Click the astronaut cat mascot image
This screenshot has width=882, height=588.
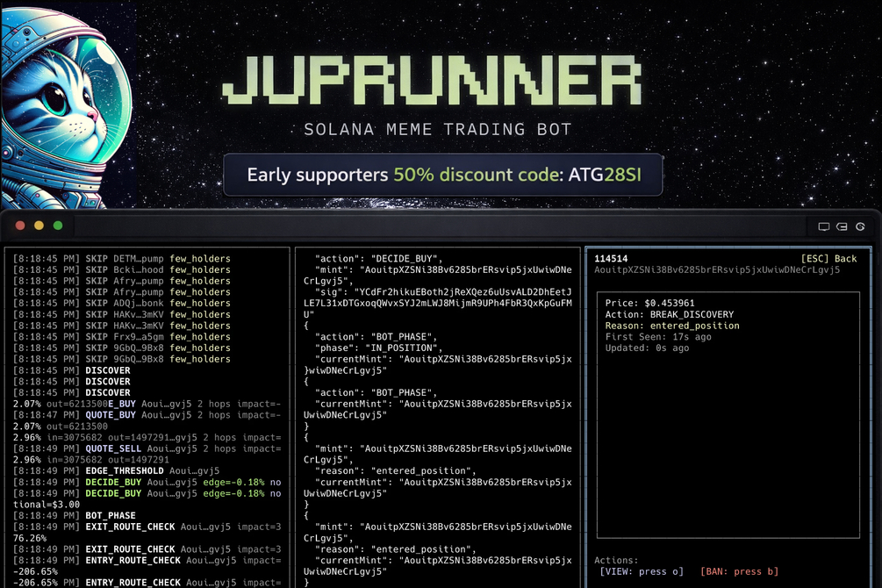coord(68,107)
